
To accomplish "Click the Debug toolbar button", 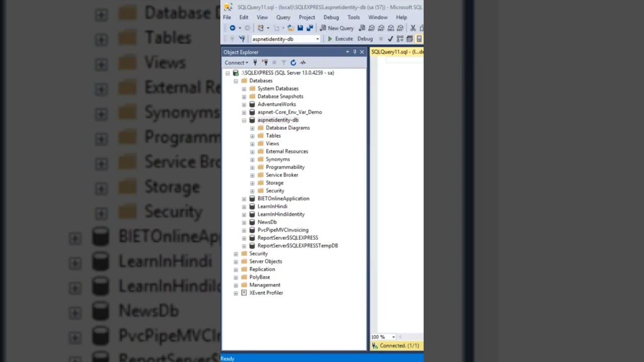I will click(x=365, y=39).
